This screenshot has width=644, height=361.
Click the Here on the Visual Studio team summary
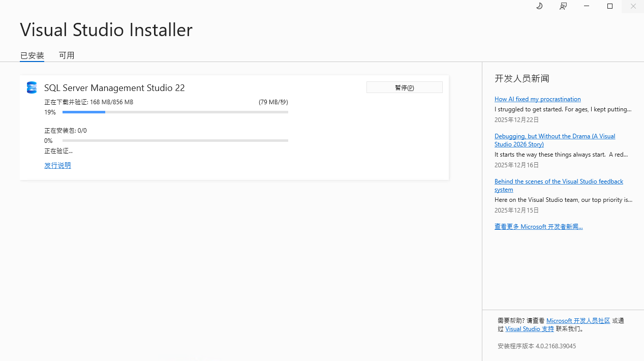point(564,200)
